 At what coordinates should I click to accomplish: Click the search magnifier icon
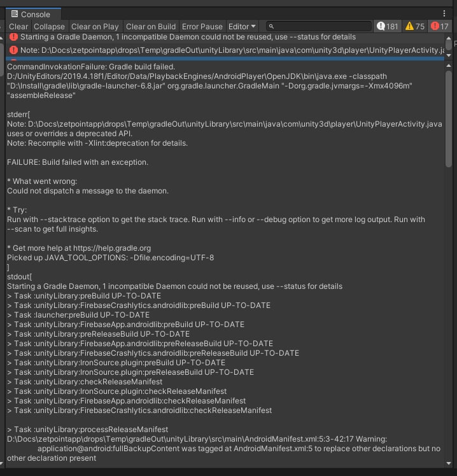click(x=272, y=27)
